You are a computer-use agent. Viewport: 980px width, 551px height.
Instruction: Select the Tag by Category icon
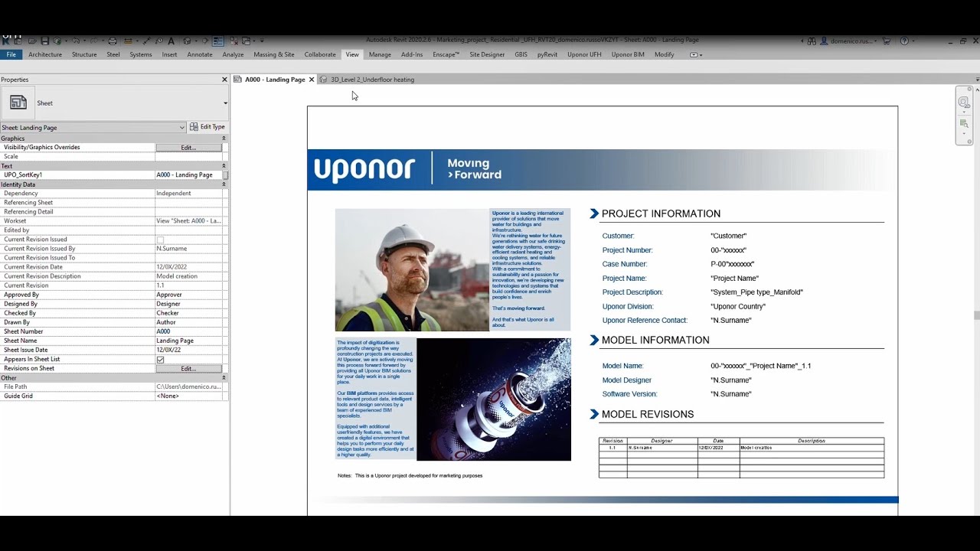159,41
